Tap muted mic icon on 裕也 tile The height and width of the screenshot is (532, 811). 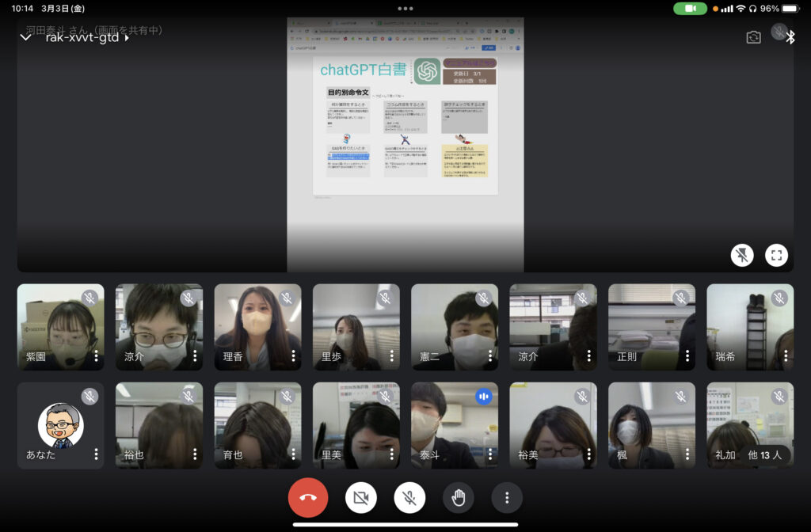(188, 397)
